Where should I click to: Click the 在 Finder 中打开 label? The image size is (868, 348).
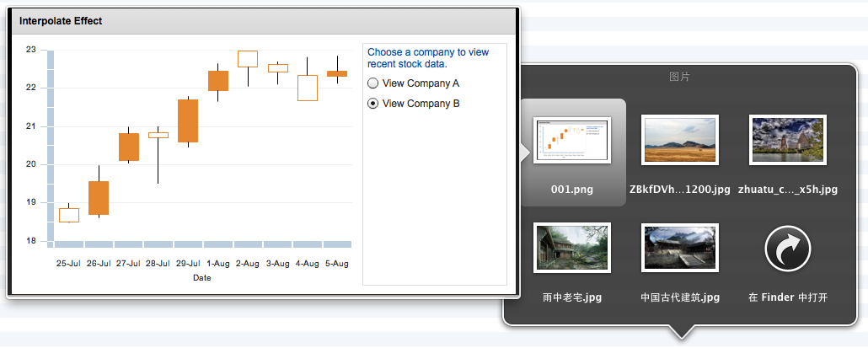(787, 297)
